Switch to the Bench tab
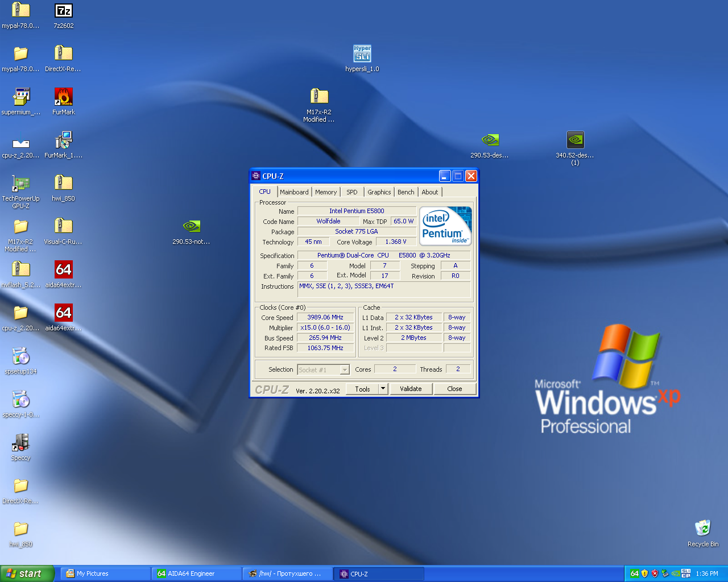Viewport: 728px width, 582px height. 406,192
